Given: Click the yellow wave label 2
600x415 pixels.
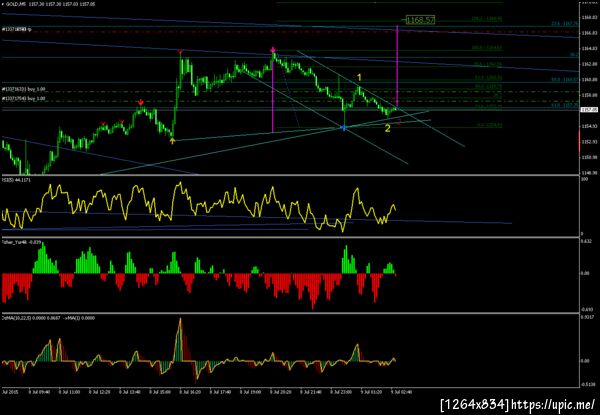Looking at the screenshot, I should pos(388,129).
